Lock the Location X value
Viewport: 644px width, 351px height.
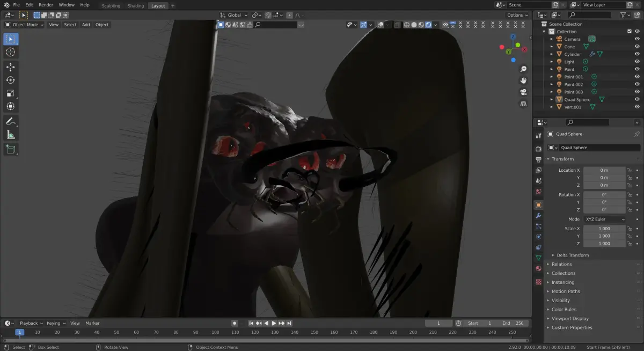[630, 170]
